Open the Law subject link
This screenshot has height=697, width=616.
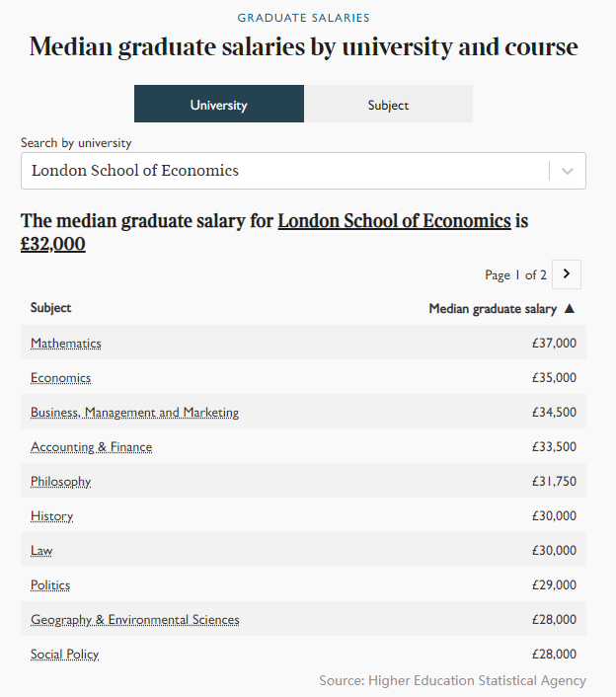point(41,551)
